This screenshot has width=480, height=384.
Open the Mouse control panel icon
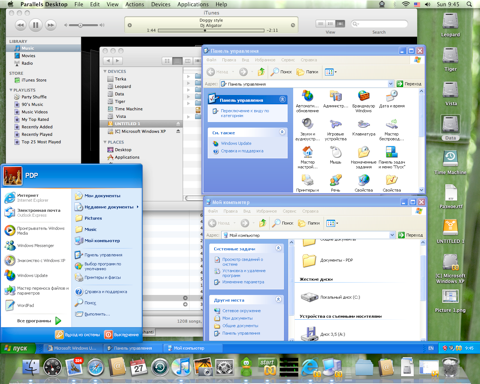tap(335, 156)
